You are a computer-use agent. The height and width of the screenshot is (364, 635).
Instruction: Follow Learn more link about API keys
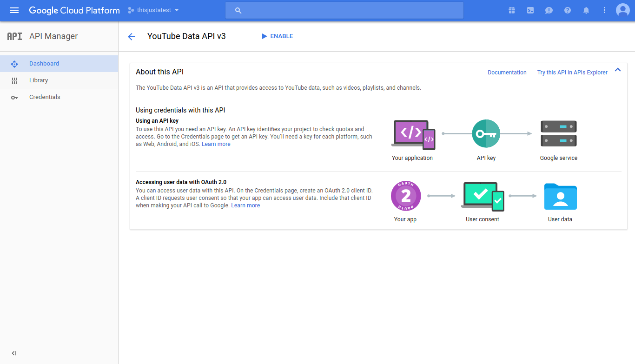coord(216,144)
